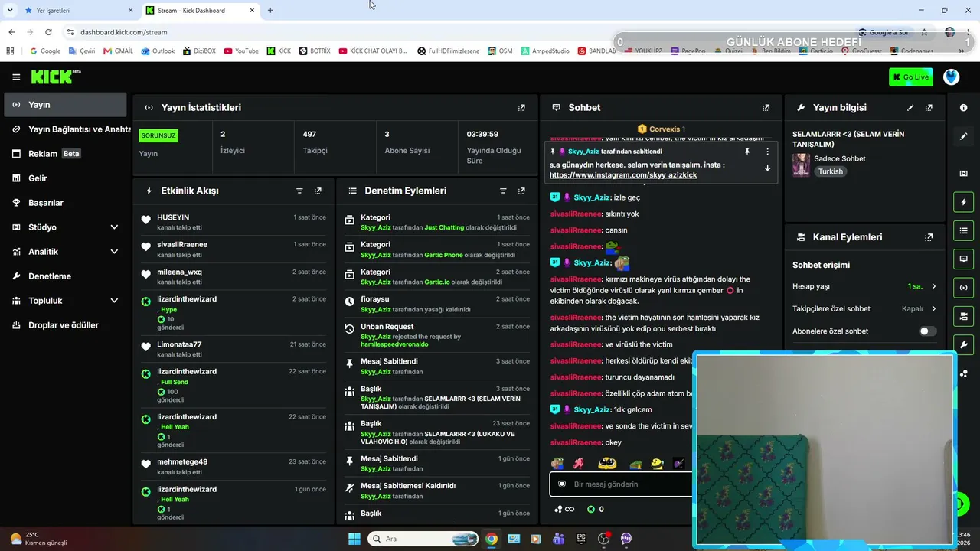The width and height of the screenshot is (980, 551).
Task: Toggle the moderation list widget in right rail
Action: point(963,230)
